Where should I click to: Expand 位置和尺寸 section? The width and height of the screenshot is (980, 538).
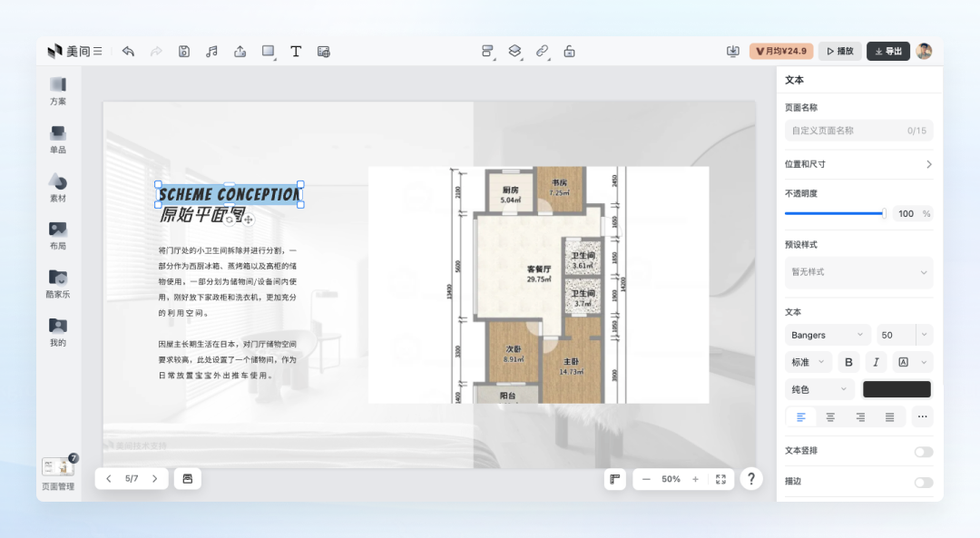coord(858,164)
